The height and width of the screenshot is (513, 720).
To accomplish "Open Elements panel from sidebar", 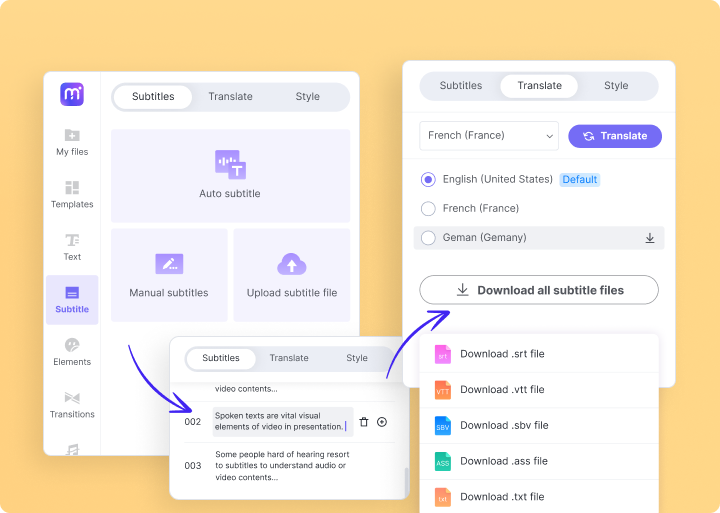I will click(x=72, y=351).
